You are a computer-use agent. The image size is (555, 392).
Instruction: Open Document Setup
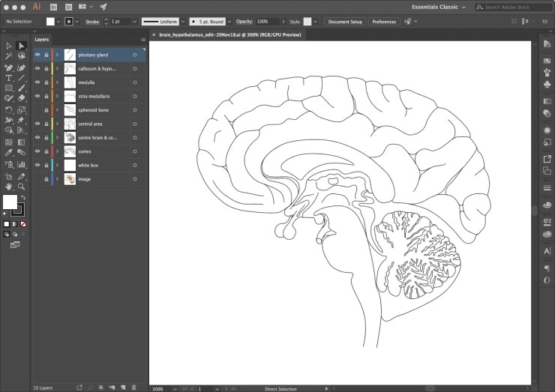(x=345, y=22)
